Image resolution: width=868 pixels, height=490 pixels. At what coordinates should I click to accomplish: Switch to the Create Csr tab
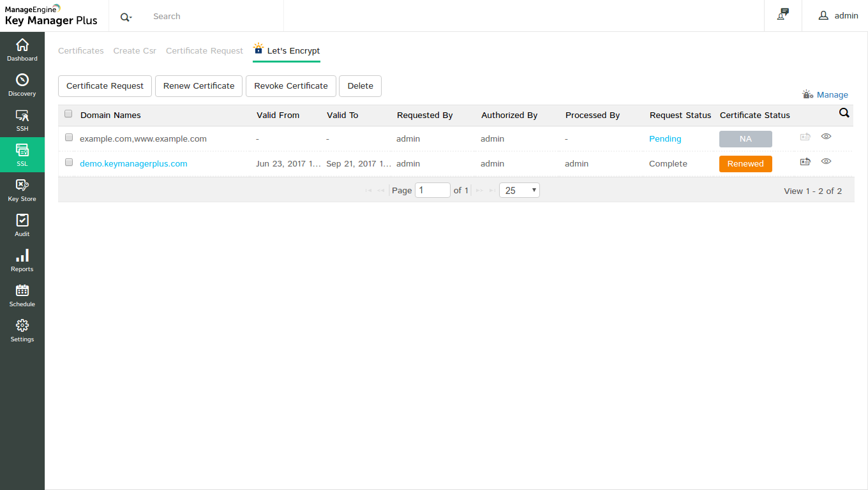tap(135, 51)
